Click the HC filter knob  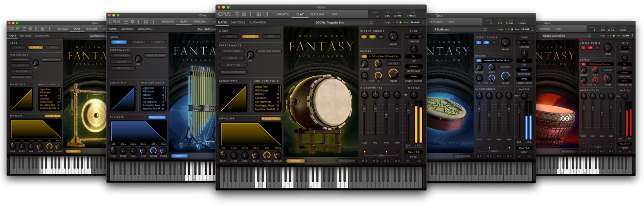(378, 76)
